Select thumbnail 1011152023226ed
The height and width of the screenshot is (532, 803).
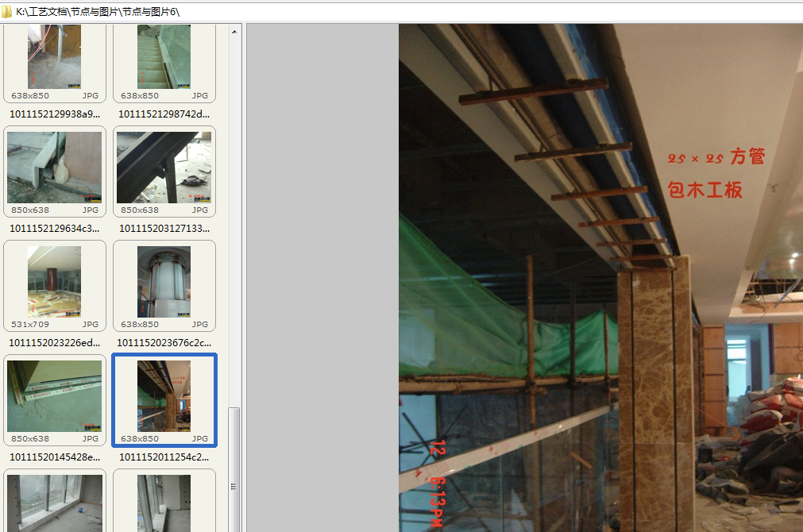tap(55, 282)
